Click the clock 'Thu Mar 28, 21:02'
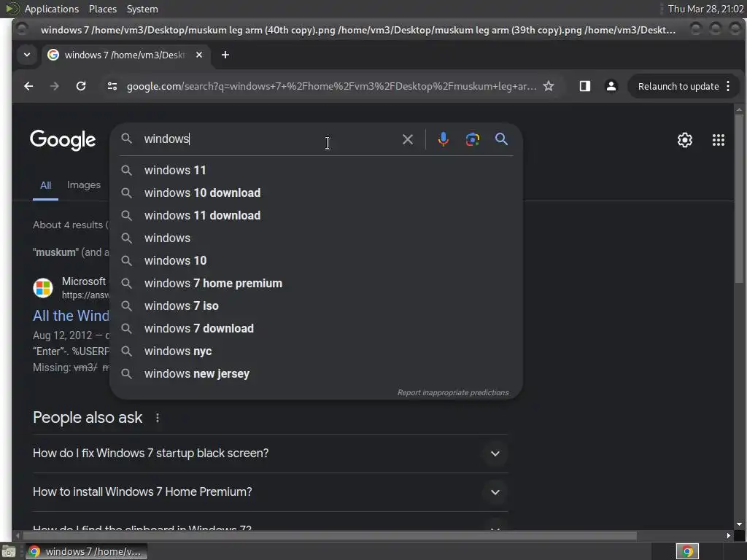Screen dimensions: 747x560 click(705, 9)
